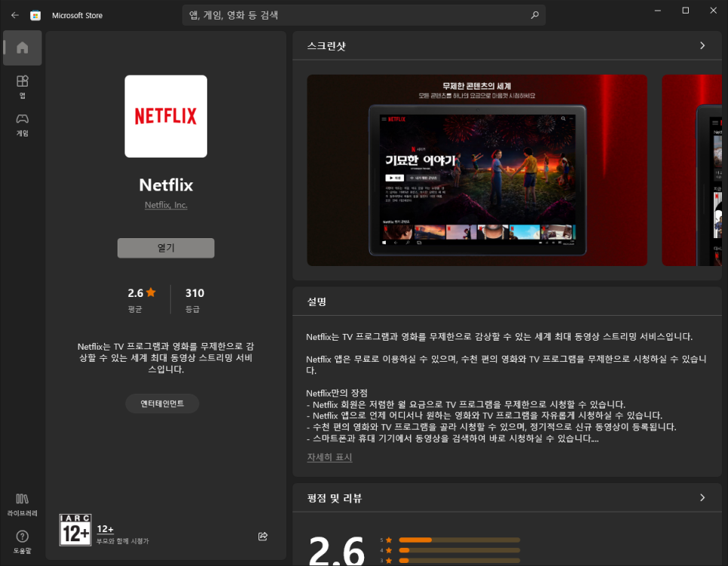Image resolution: width=728 pixels, height=566 pixels.
Task: Click the 자세히 표시 (show more) link
Action: [329, 457]
